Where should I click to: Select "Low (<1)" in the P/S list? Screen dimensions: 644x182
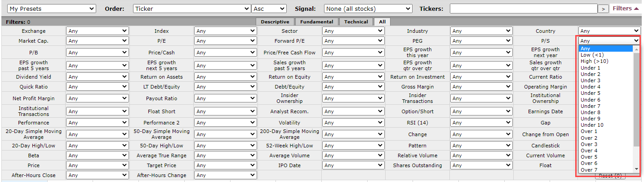(x=592, y=55)
